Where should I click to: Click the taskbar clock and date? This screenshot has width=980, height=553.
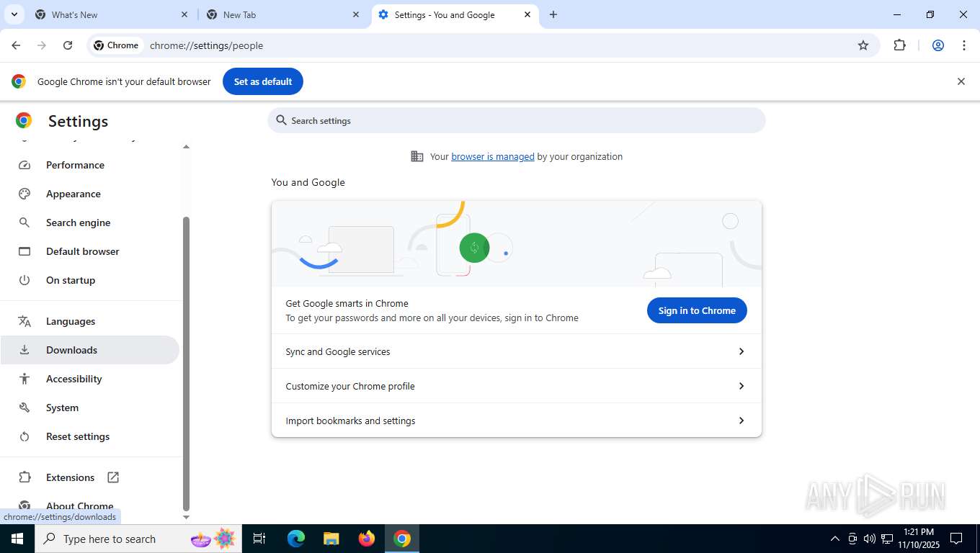click(x=919, y=539)
